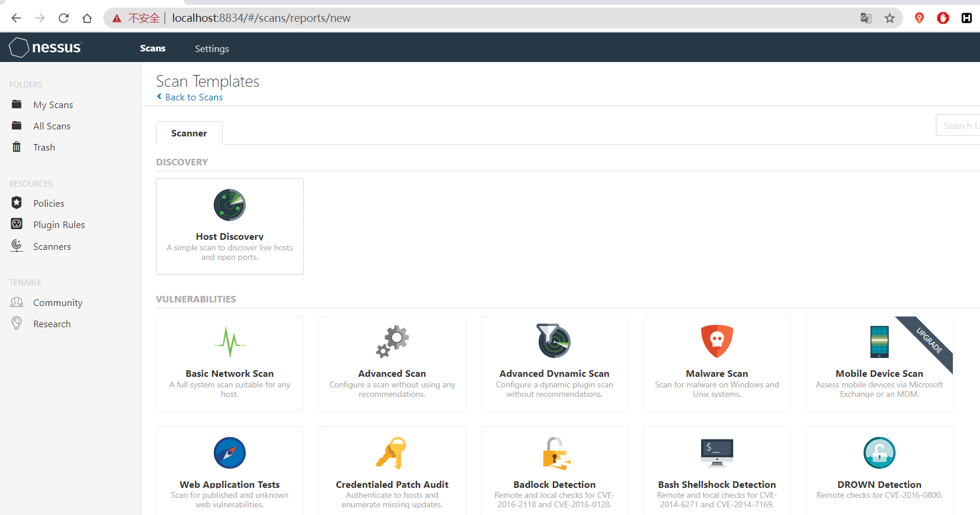Click the Web Application Tests compass icon
This screenshot has height=515, width=980.
pos(230,453)
